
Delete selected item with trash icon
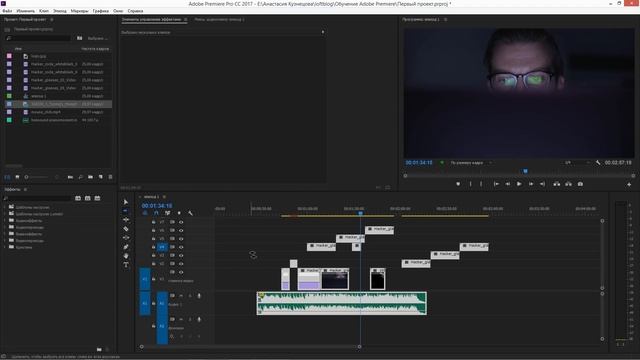(x=110, y=177)
